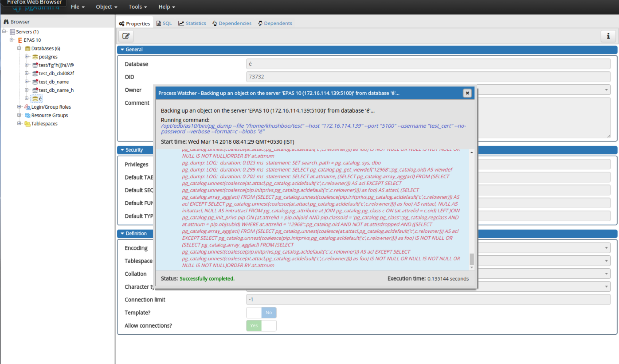The width and height of the screenshot is (619, 364).
Task: Click the log output scrollbar thumb
Action: click(471, 259)
